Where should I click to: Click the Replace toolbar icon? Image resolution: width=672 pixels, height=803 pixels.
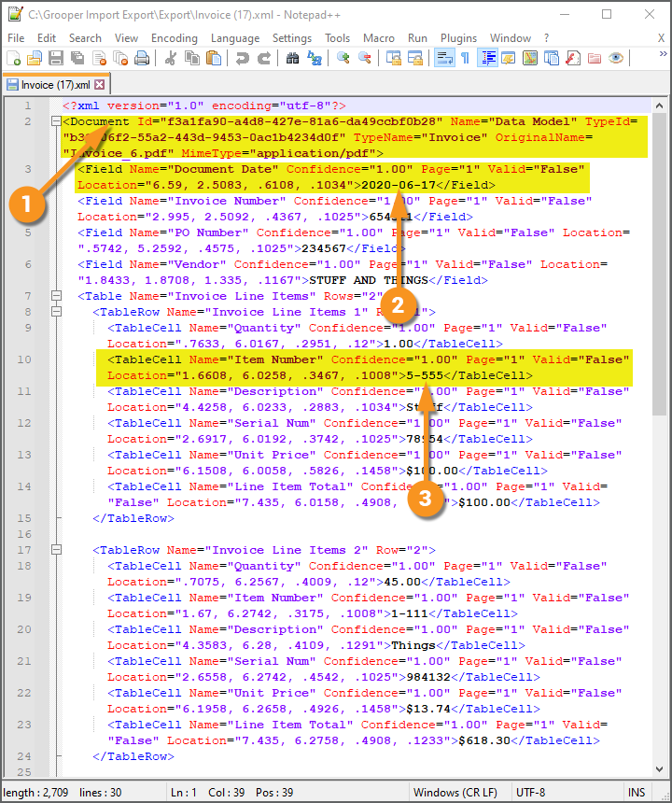[x=314, y=59]
